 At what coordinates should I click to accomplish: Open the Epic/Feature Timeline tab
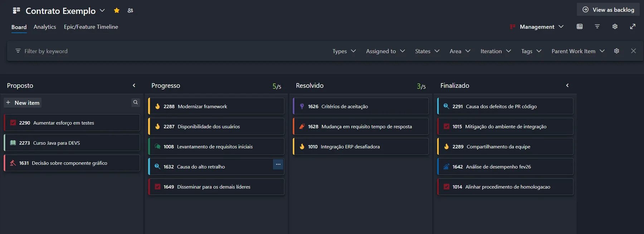pyautogui.click(x=91, y=27)
